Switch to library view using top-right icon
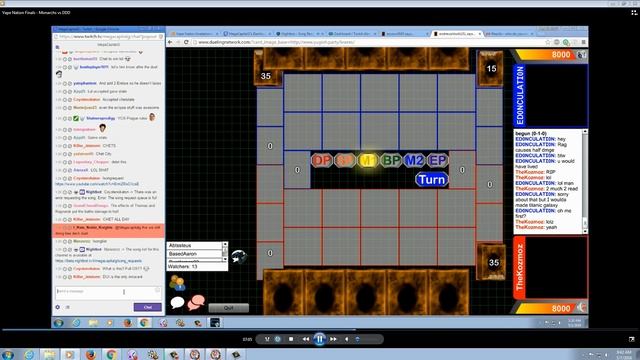Image resolution: width=640 pixels, height=360 pixels. tap(634, 13)
